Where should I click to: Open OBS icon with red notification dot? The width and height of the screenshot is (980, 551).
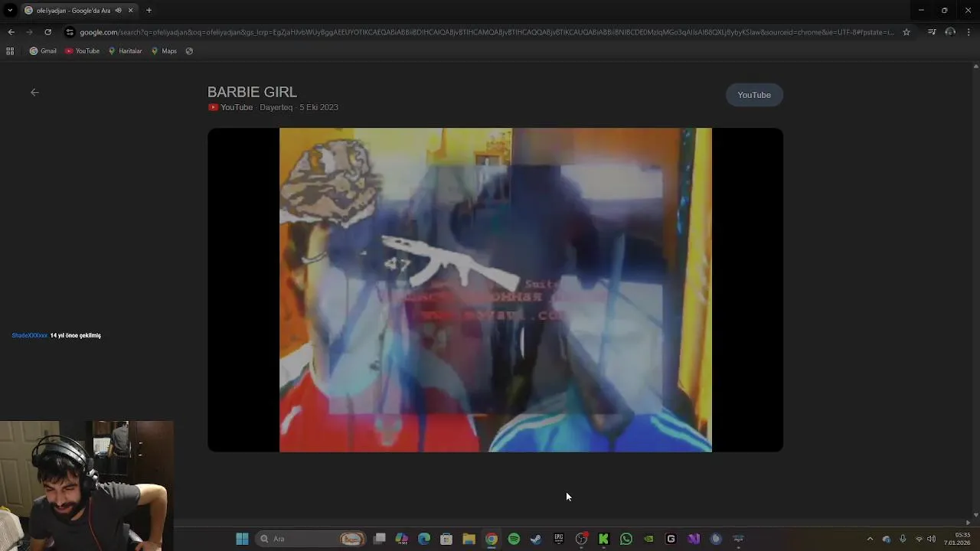[x=581, y=539]
